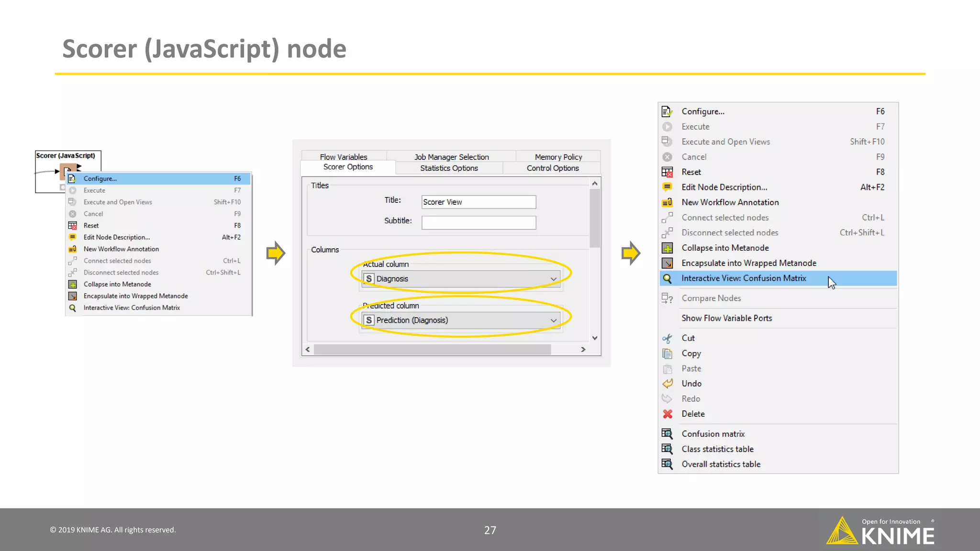Choose Configure... in the left context menu
Screen dimensions: 980x551
[158, 179]
